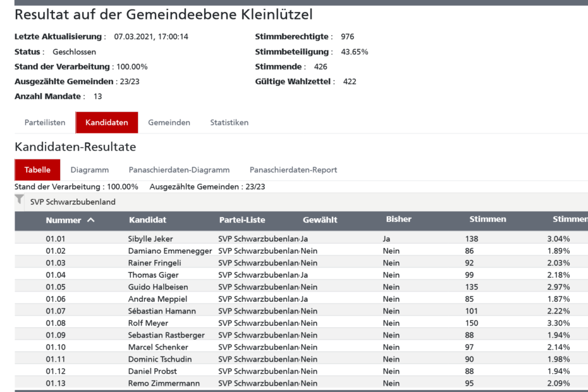Click the Guido Halbeisen candidate row
This screenshot has height=392, width=588.
click(x=157, y=287)
